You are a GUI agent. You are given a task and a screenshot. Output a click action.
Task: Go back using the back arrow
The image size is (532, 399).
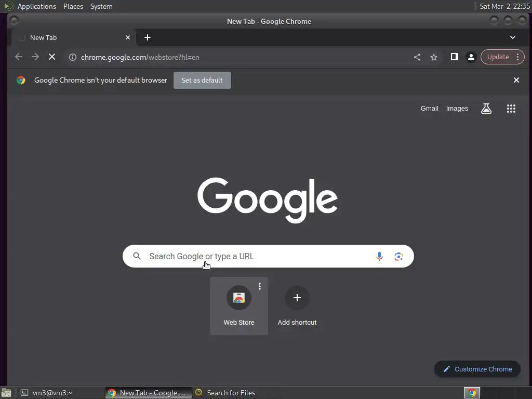(x=19, y=57)
